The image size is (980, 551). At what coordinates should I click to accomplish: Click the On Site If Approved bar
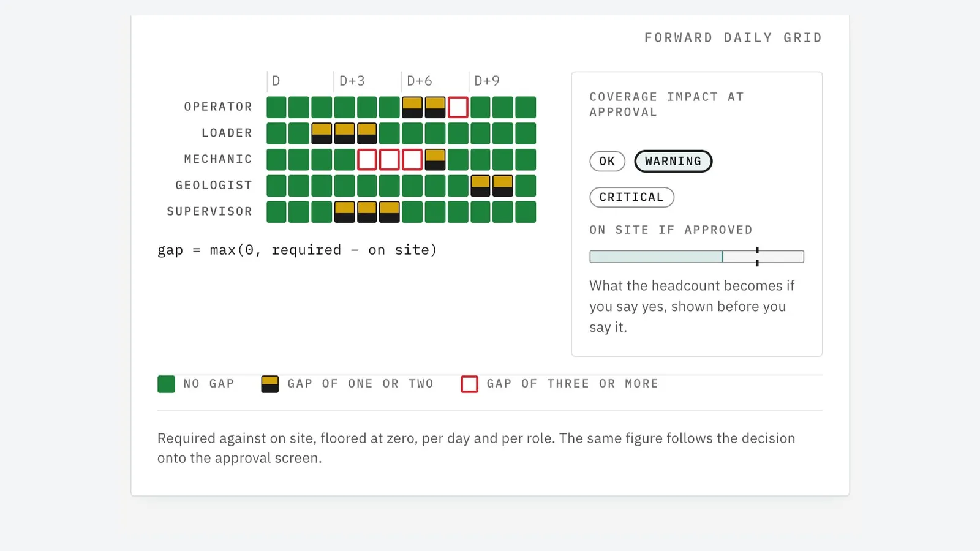pos(696,257)
